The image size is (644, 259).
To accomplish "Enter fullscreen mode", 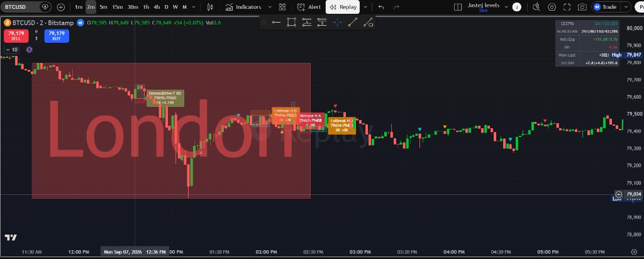I will [567, 7].
